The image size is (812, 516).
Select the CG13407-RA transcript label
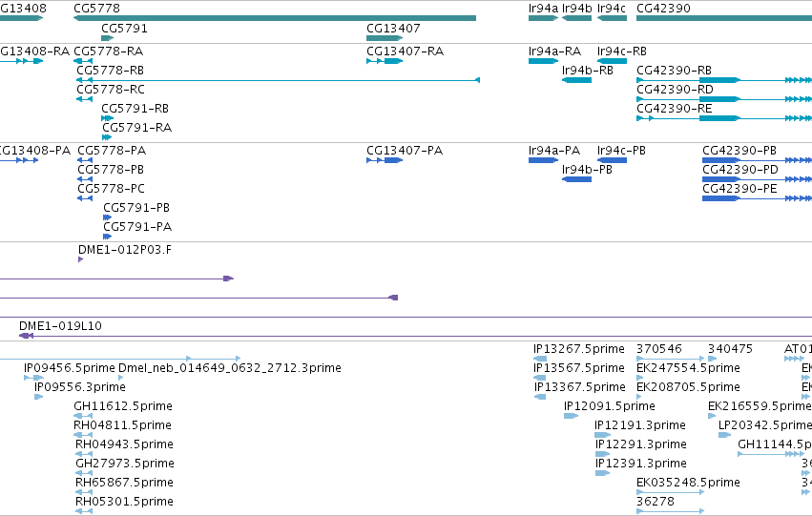tap(405, 52)
